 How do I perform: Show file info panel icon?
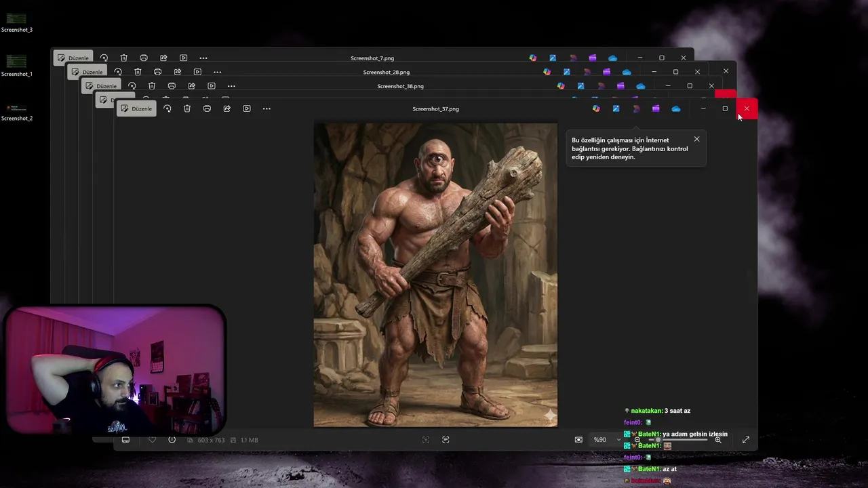(x=172, y=440)
